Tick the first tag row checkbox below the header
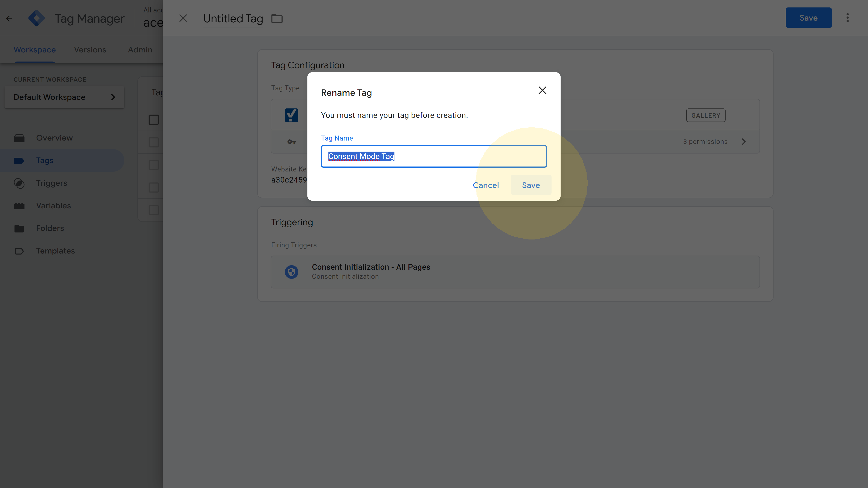Image resolution: width=868 pixels, height=488 pixels. point(154,142)
